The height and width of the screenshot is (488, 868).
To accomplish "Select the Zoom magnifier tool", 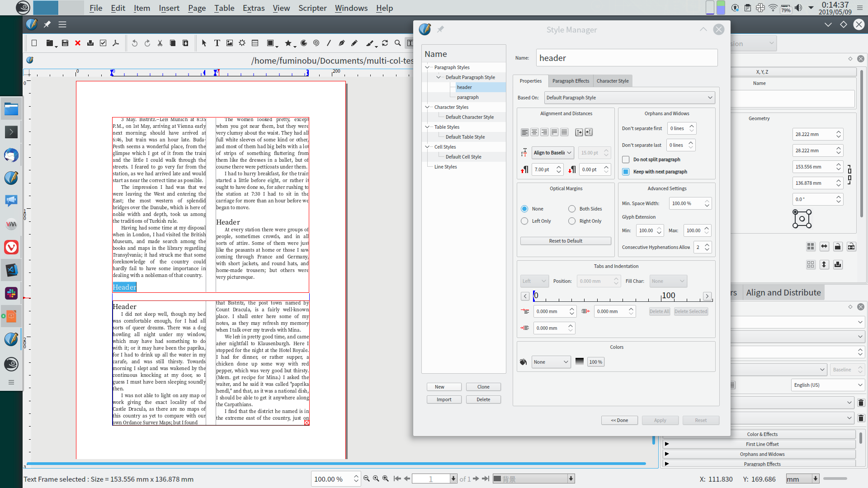I will [398, 43].
